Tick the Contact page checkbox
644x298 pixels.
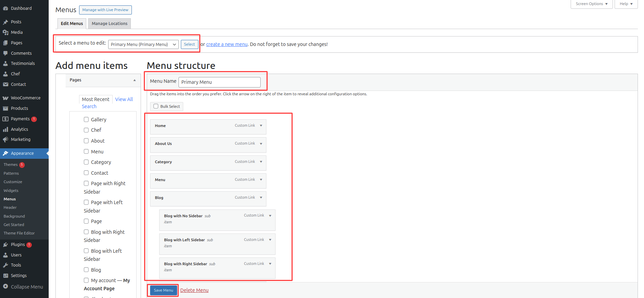coord(86,173)
